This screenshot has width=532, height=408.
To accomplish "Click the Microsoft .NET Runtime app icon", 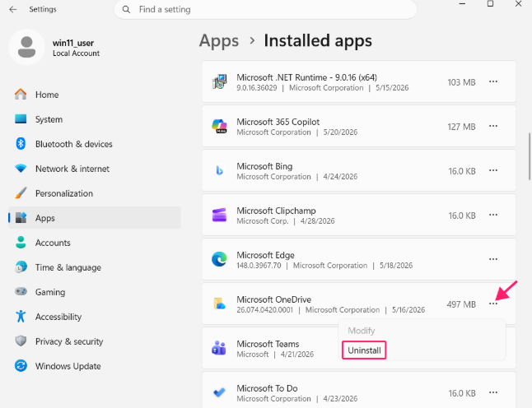I will [220, 81].
